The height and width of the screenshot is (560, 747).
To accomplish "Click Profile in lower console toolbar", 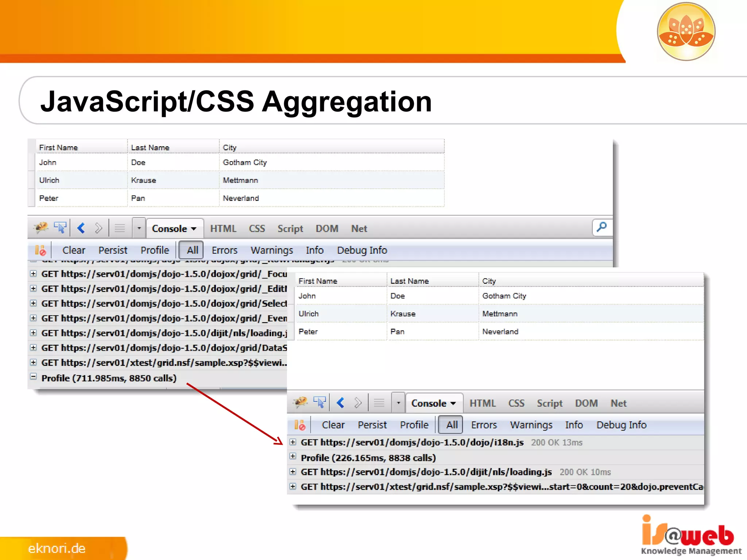I will pyautogui.click(x=414, y=425).
